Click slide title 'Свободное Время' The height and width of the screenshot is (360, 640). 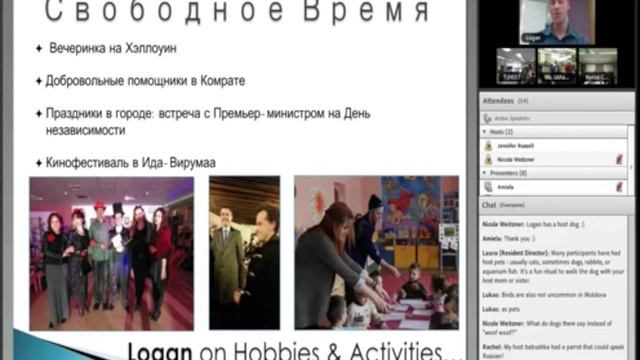pos(237,11)
